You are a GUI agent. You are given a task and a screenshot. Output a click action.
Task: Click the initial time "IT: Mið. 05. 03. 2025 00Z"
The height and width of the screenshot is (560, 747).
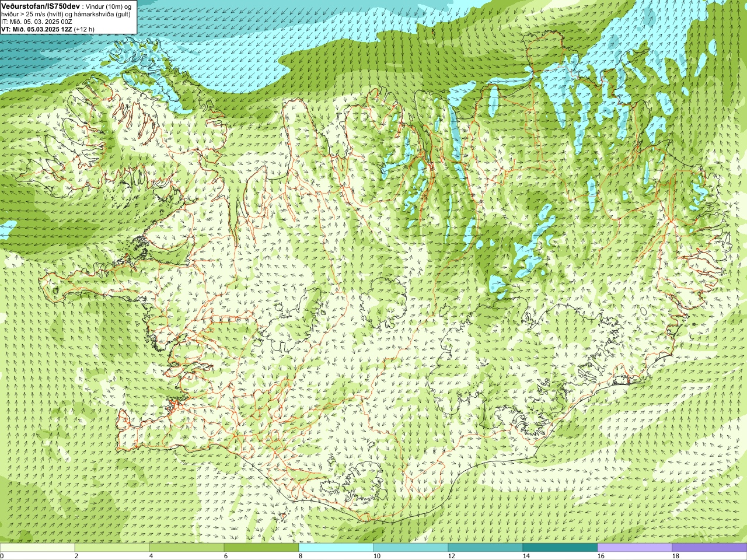pyautogui.click(x=37, y=22)
